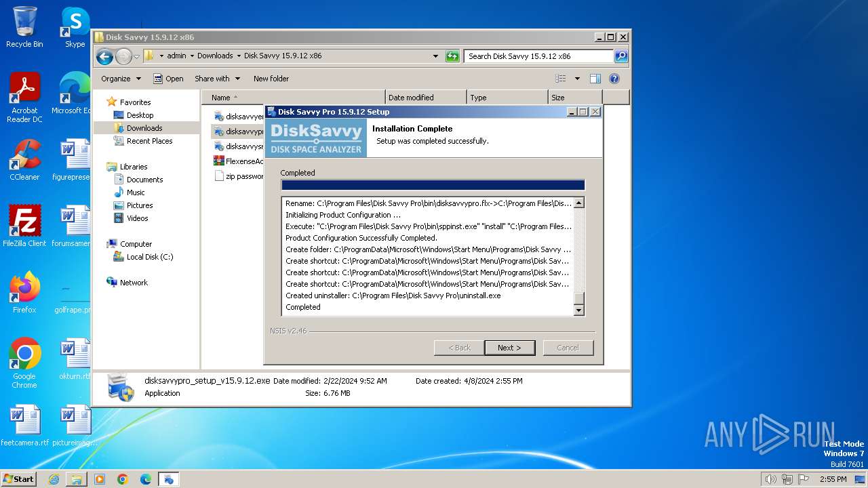Expand admin breadcrumb arrow
The image size is (868, 488).
tap(192, 56)
